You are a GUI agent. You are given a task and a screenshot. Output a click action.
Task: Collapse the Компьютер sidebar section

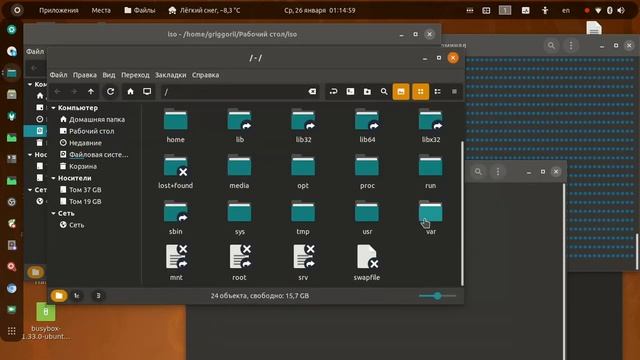(x=53, y=108)
